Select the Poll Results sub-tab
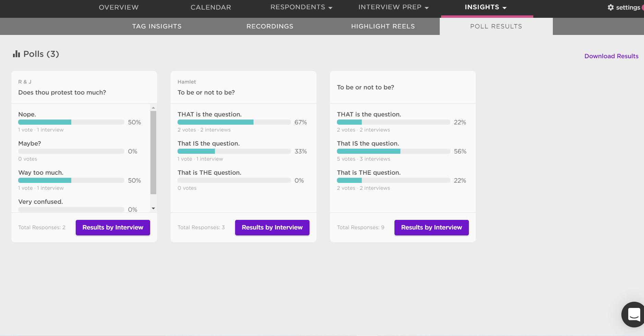 496,26
